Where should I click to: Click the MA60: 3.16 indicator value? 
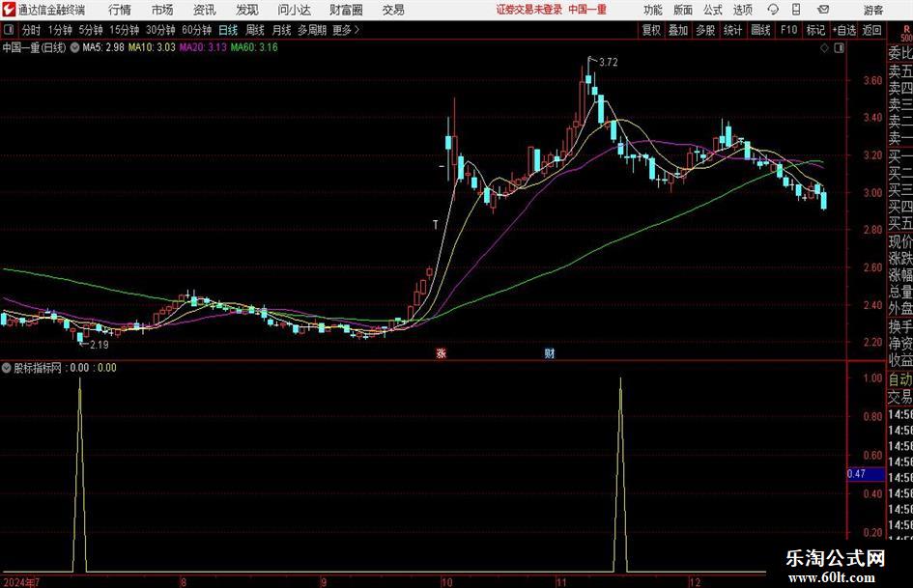click(254, 47)
